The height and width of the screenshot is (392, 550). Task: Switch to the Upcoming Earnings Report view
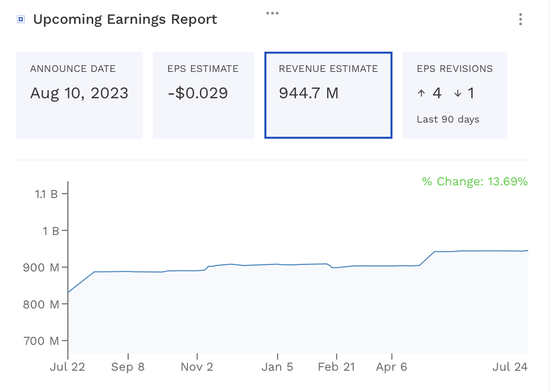click(x=125, y=19)
